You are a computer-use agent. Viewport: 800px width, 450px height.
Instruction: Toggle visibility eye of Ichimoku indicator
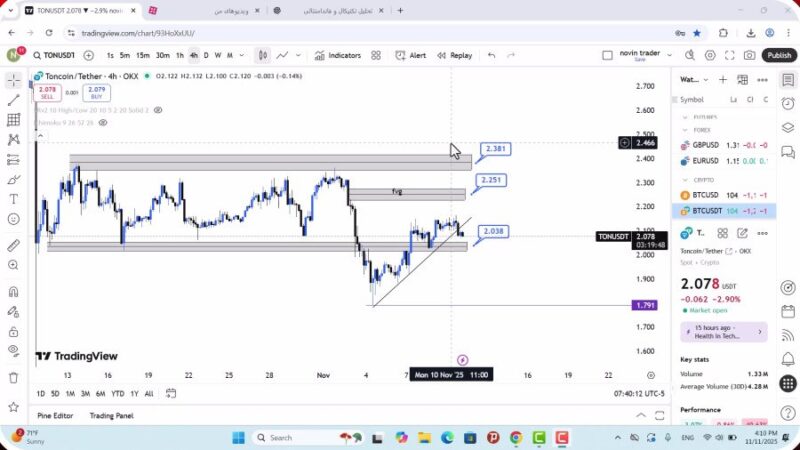(x=103, y=123)
